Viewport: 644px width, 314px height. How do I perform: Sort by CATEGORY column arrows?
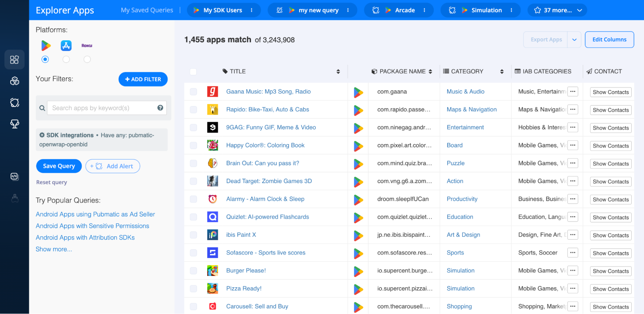502,72
